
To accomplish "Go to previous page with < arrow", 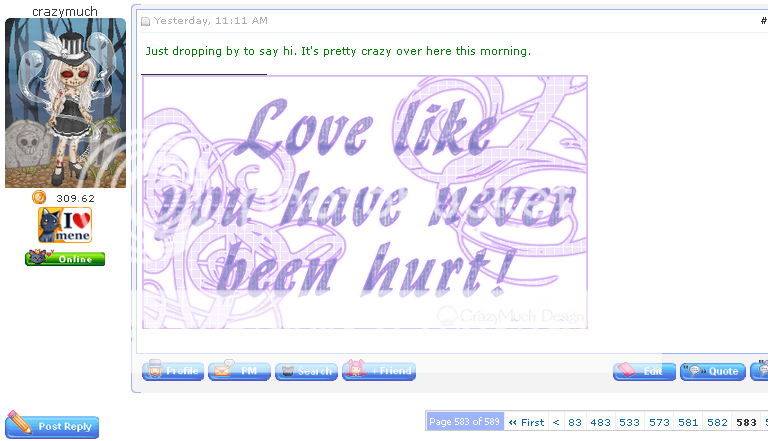I will coord(557,423).
